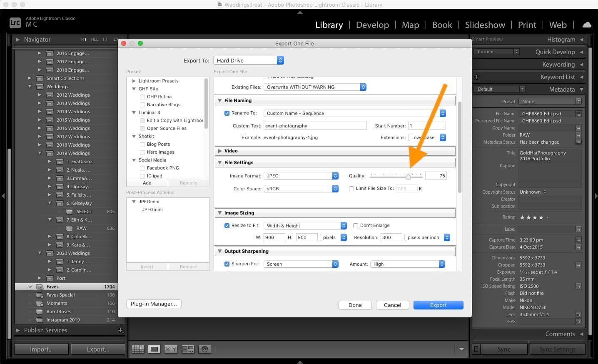
Task: Open the Existing Files dropdown
Action: coord(315,87)
